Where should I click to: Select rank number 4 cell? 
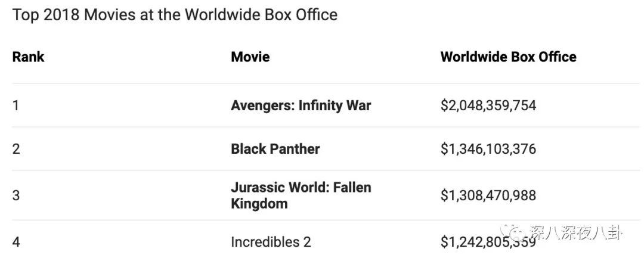(x=16, y=242)
